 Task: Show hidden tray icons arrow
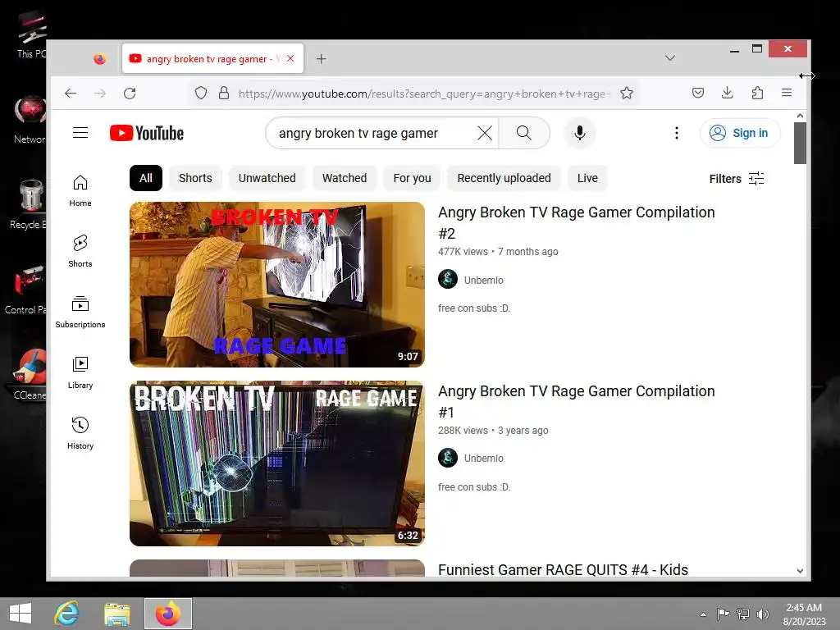pos(703,614)
